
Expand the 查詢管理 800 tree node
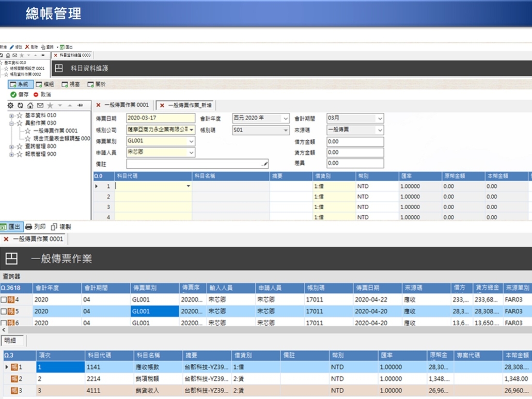point(12,147)
